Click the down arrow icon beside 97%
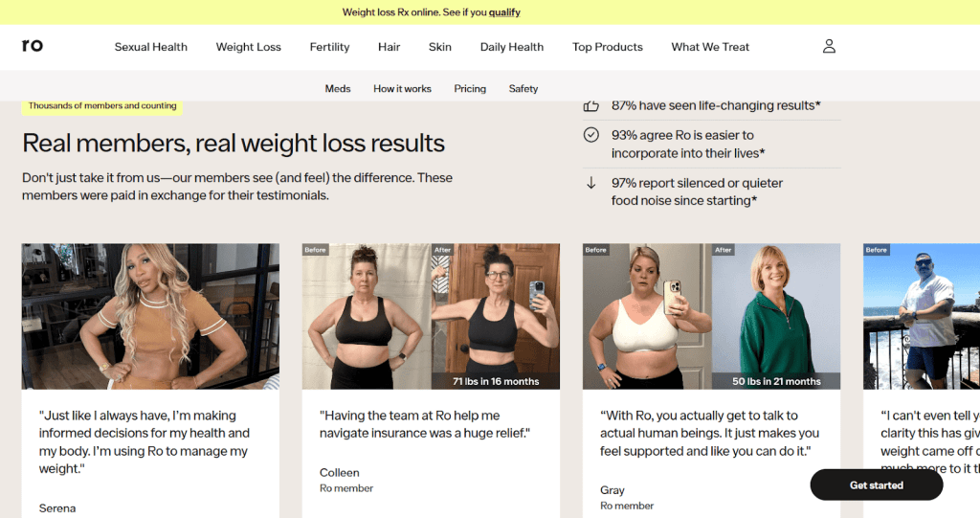This screenshot has width=980, height=518. tap(590, 183)
